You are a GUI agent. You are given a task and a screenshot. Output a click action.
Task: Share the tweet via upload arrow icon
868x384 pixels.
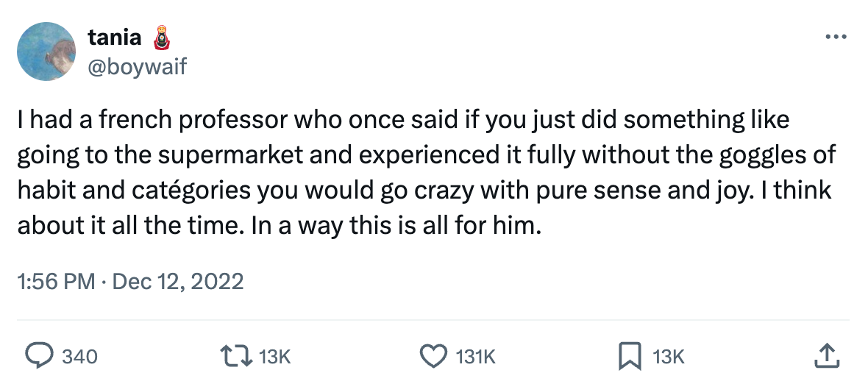(x=827, y=357)
